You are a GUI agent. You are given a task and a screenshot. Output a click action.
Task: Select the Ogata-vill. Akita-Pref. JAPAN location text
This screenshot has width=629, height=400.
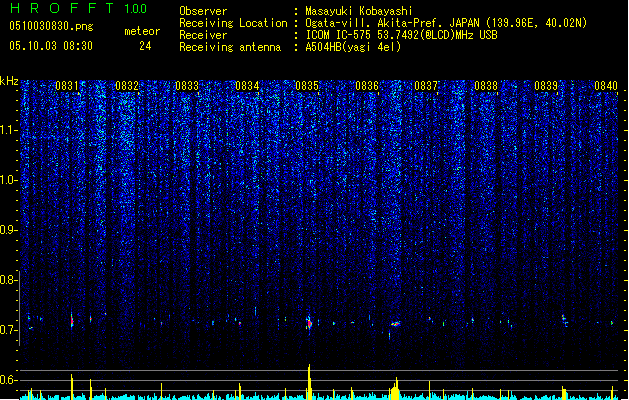446,23
